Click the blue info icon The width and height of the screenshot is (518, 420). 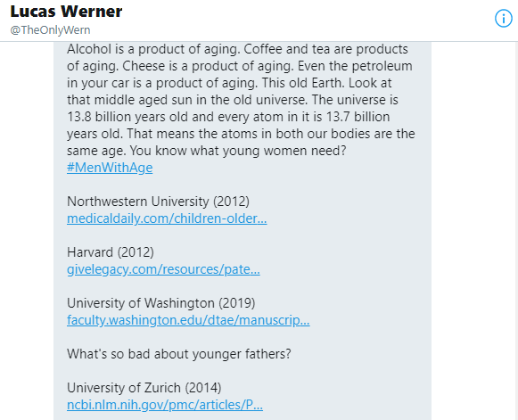tap(503, 19)
